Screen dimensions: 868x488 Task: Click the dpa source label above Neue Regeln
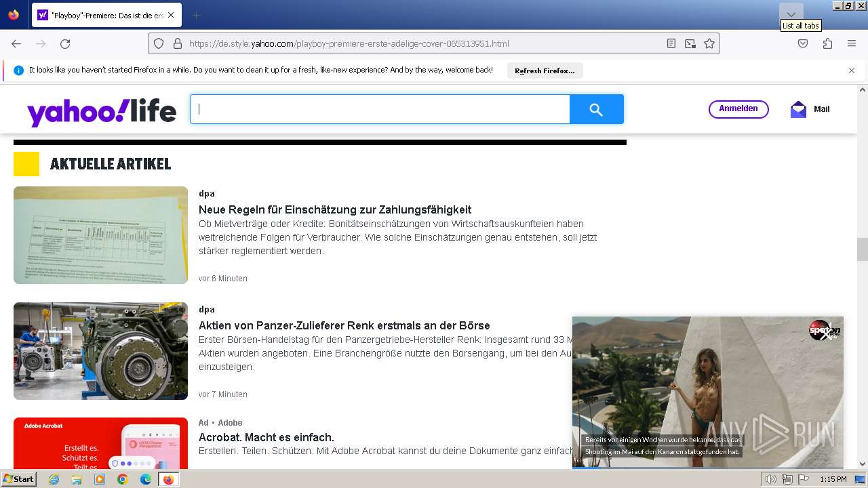point(207,194)
